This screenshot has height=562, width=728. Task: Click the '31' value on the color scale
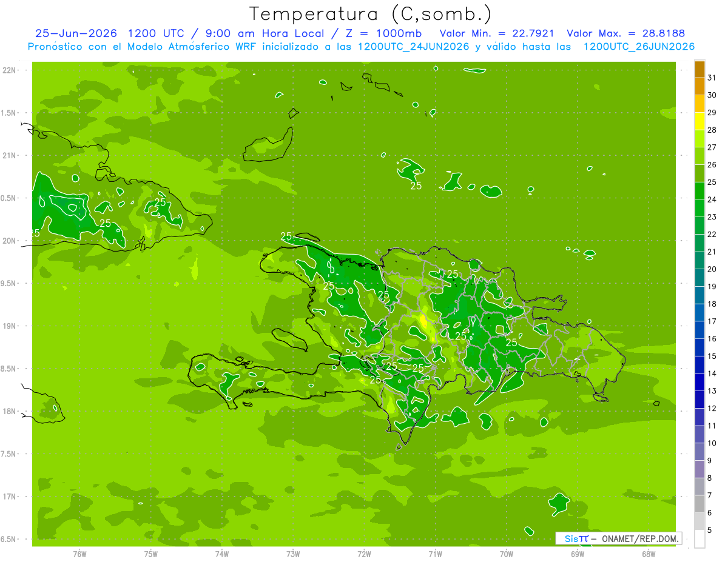[x=712, y=78]
